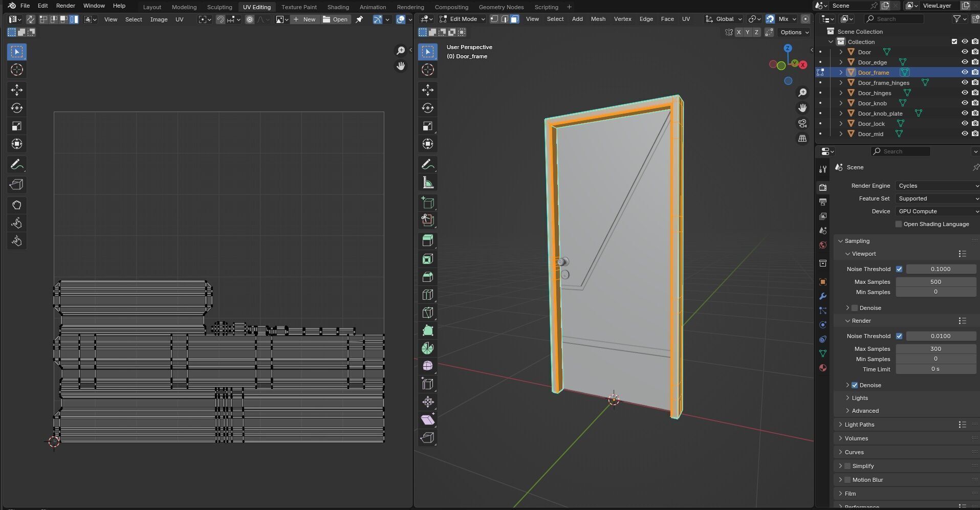Viewport: 980px width, 510px height.
Task: Click the Properties search field
Action: click(x=901, y=151)
